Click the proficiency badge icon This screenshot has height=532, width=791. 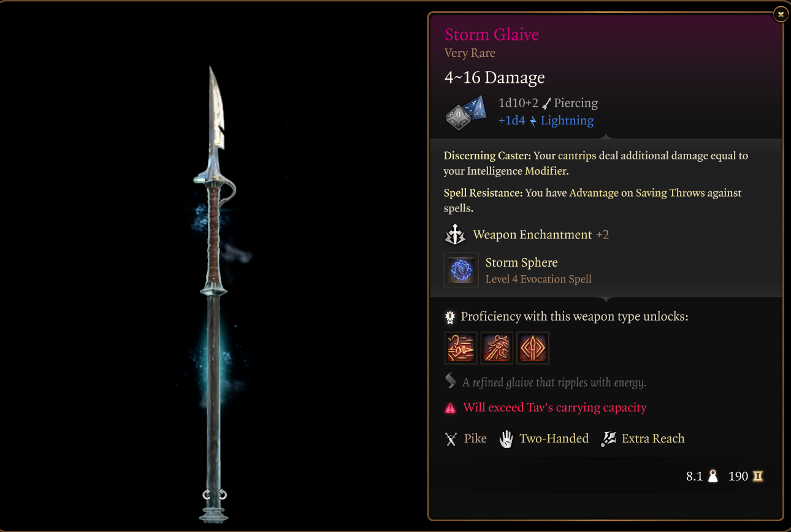coord(450,317)
